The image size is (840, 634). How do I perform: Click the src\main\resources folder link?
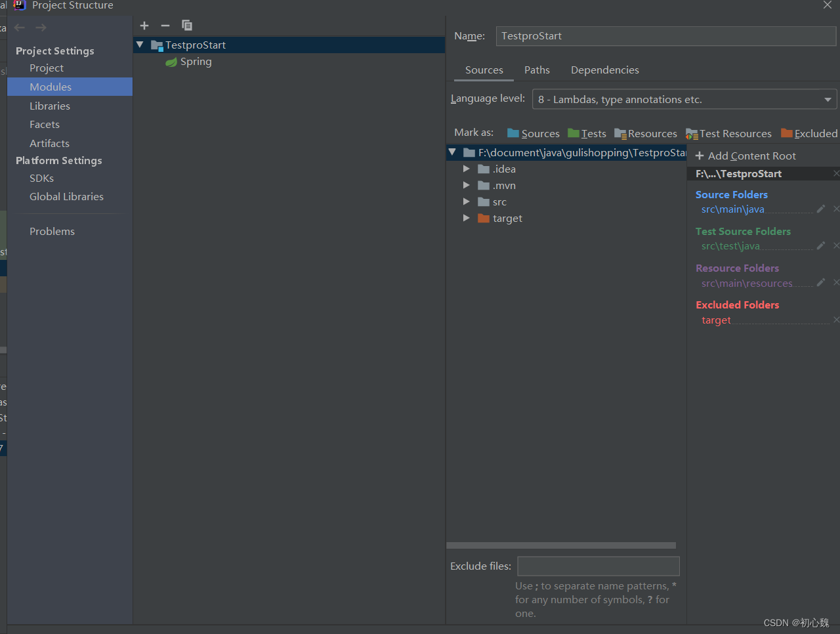[x=747, y=283]
